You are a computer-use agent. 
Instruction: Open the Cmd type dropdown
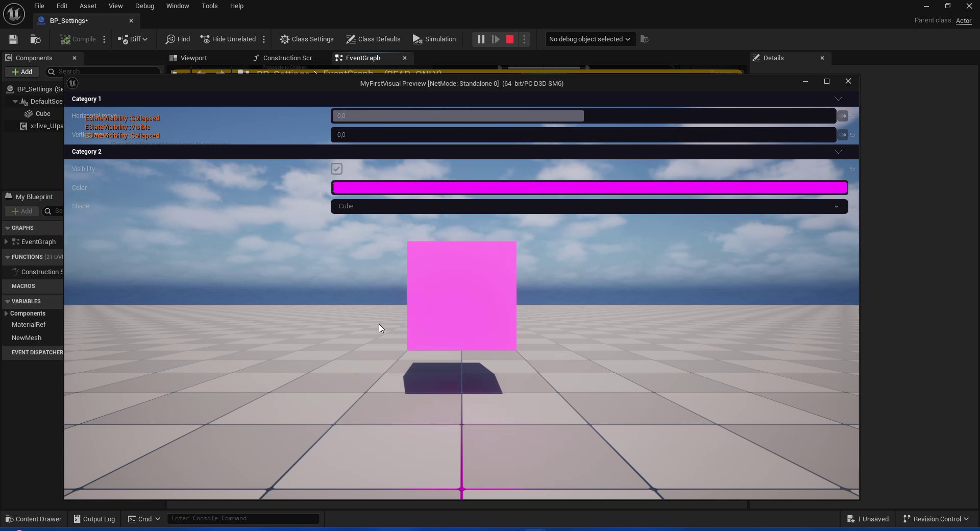144,519
